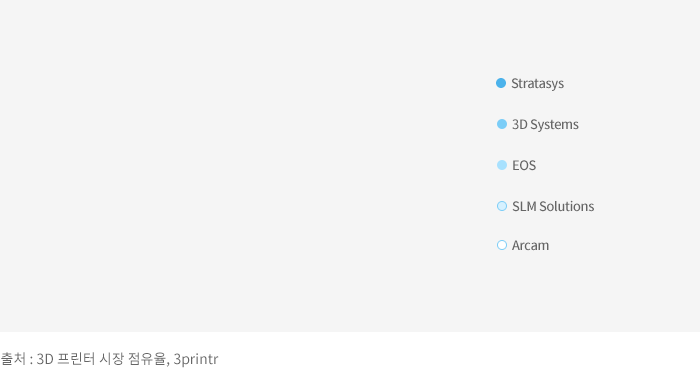This screenshot has height=380, width=700.
Task: Select the SLM Solutions legend label
Action: click(x=553, y=206)
